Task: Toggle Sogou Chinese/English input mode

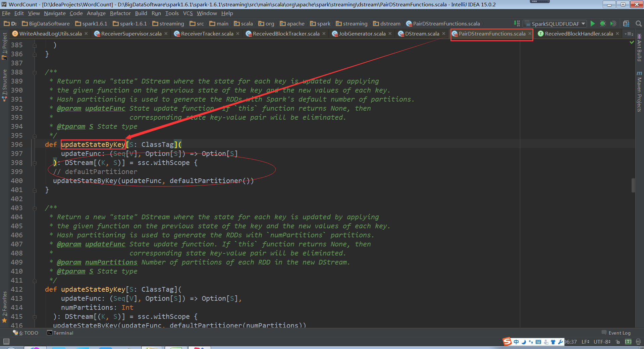Action: (x=516, y=342)
